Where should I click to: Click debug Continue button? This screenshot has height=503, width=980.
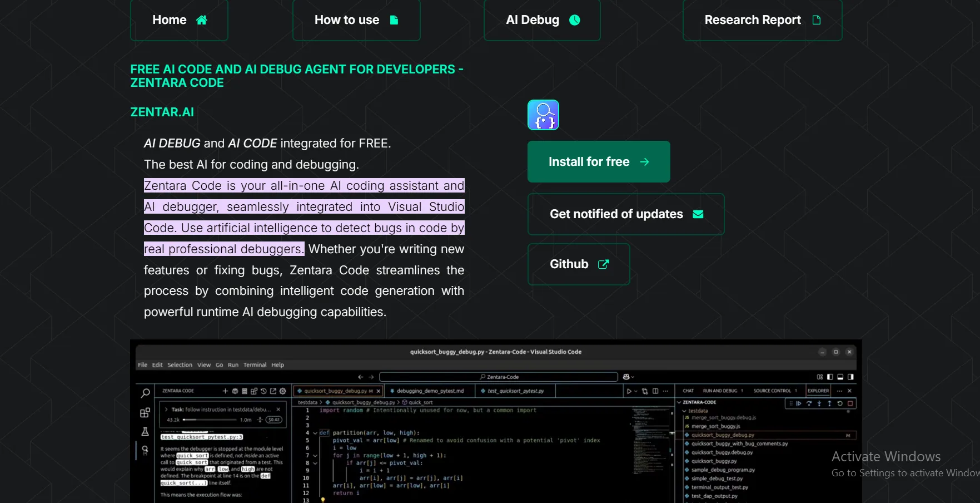coord(799,403)
